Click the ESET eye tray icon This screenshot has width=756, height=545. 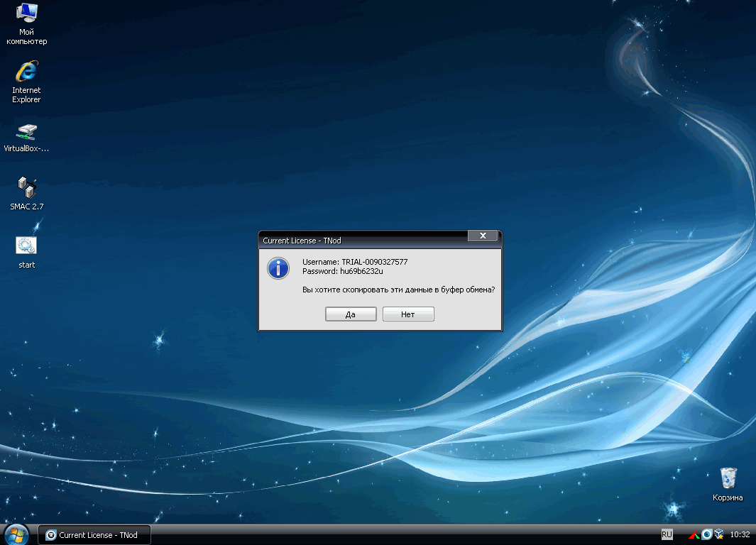(x=707, y=534)
